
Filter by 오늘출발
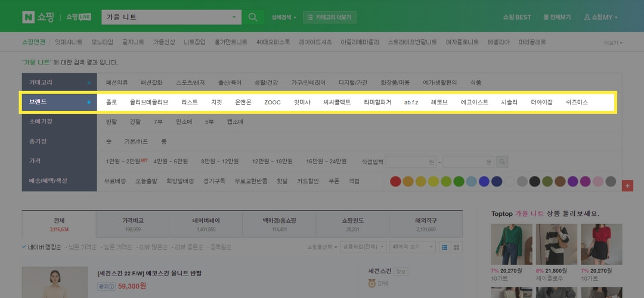tap(146, 181)
